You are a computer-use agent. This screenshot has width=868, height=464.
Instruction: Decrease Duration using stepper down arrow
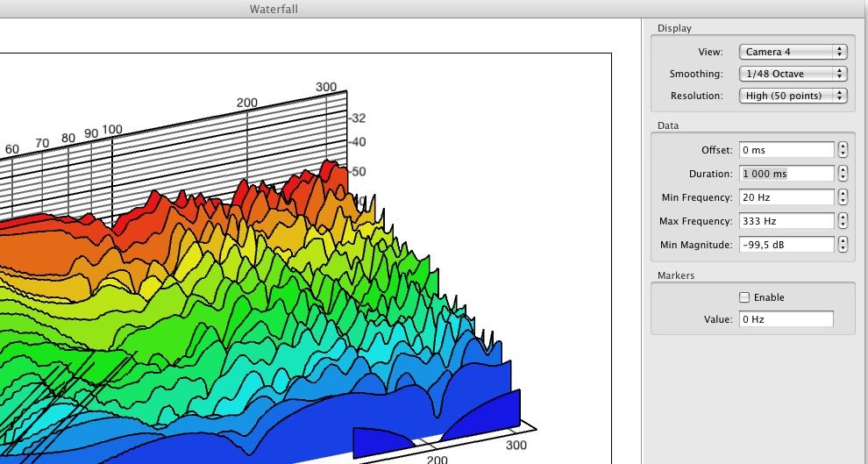coord(843,178)
